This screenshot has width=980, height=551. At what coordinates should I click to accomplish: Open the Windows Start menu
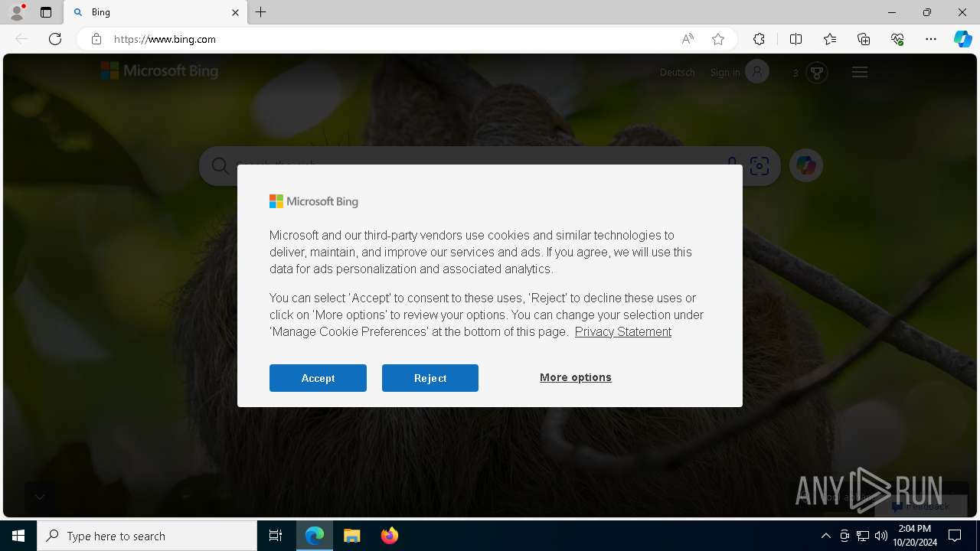18,536
